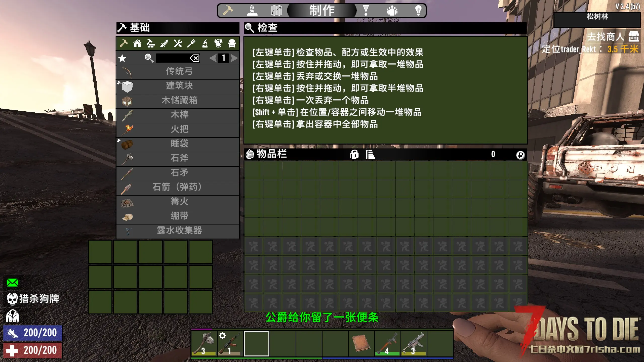Click the recipe search input field

click(x=172, y=58)
